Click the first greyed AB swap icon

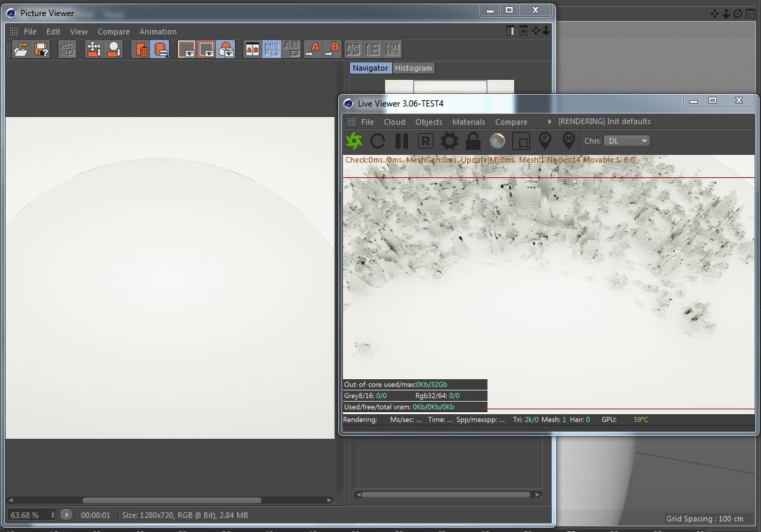tap(353, 49)
